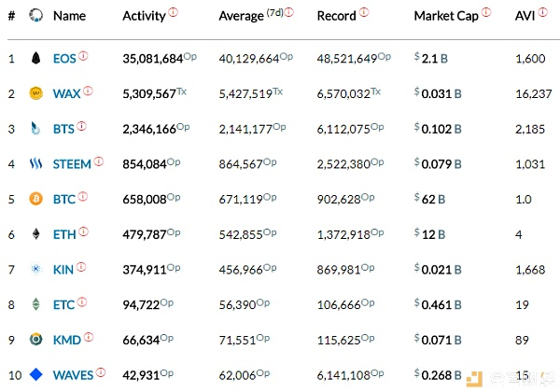This screenshot has width=560, height=392.
Task: Click the ETC coin logo icon
Action: click(x=36, y=304)
